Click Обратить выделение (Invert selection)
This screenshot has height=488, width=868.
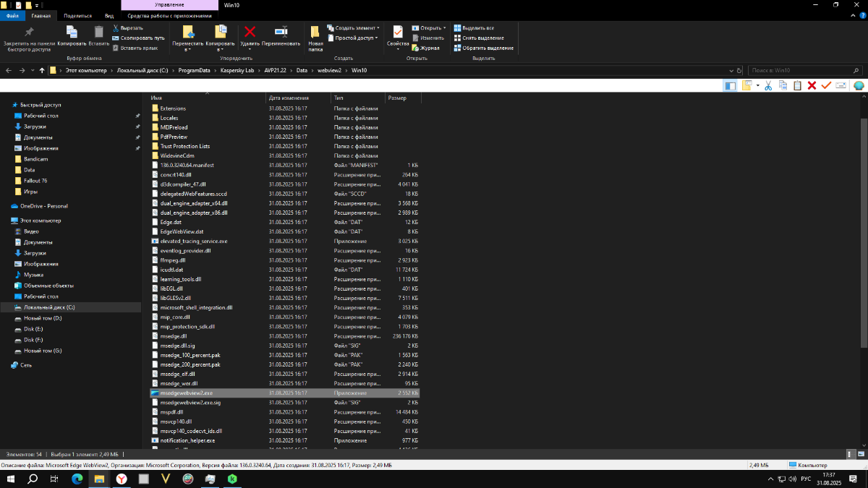point(483,48)
